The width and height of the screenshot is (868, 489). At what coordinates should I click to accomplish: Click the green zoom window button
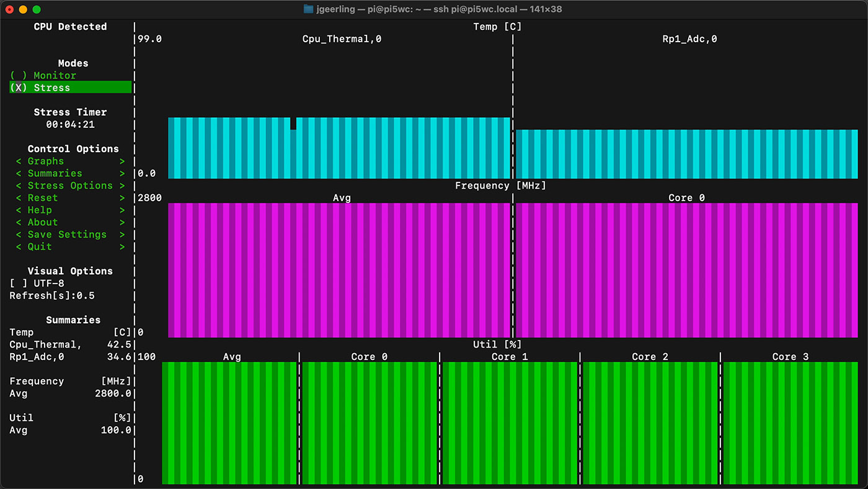37,9
